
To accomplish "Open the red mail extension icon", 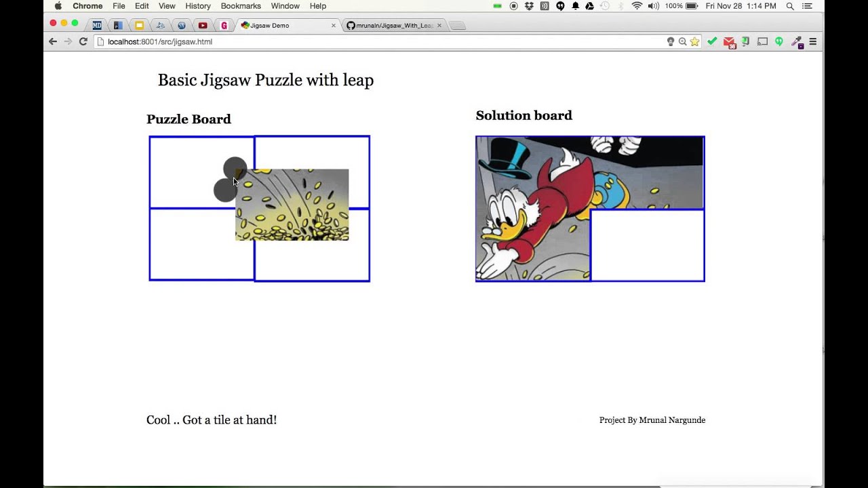I will pyautogui.click(x=729, y=42).
